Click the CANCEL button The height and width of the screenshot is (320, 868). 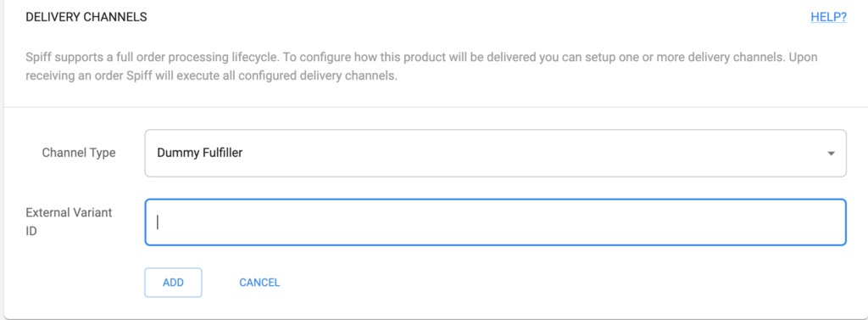click(259, 283)
